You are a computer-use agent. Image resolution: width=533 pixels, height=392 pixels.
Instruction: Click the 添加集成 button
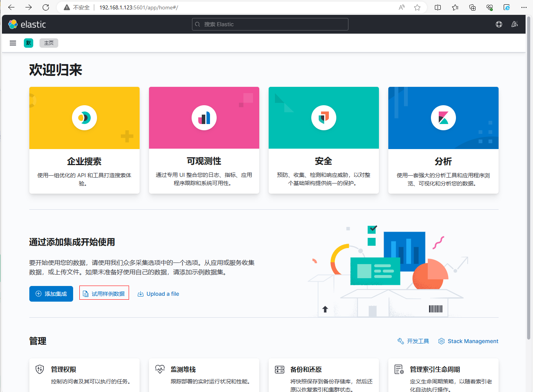pos(51,294)
